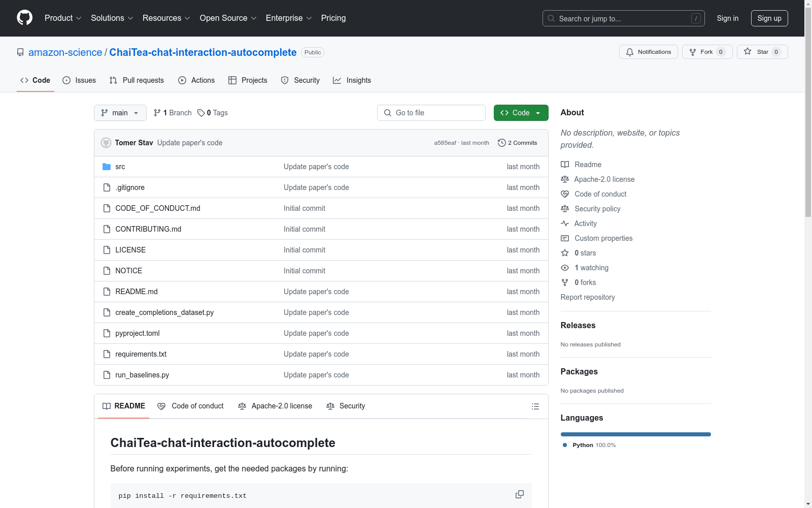Viewport: 812px width, 508px height.
Task: Click commit hash a585eaf
Action: 445,143
